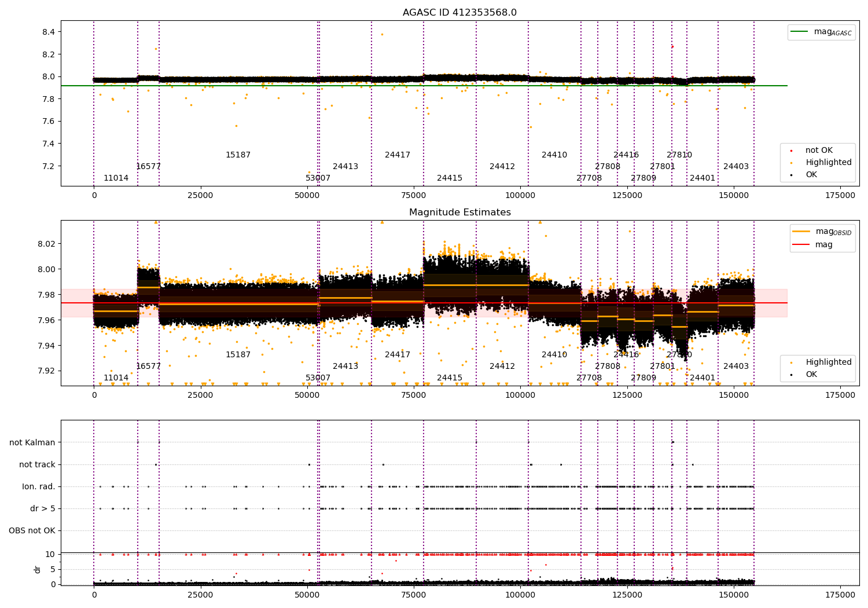
Task: Click obsid label 24410 in the top plot
Action: click(x=554, y=155)
